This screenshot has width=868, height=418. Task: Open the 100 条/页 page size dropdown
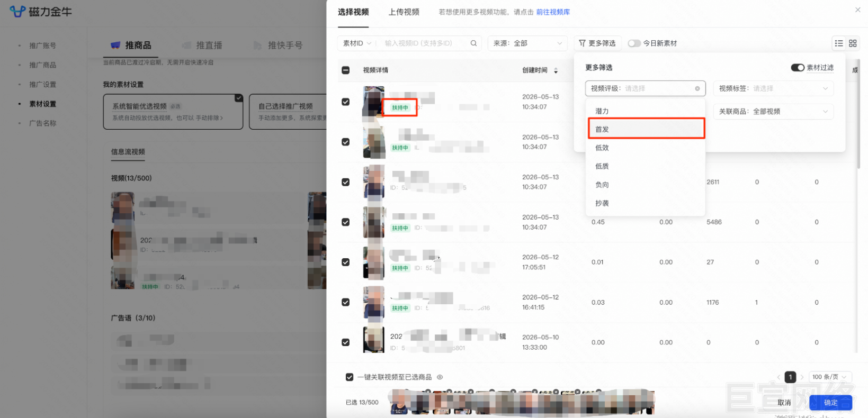(x=830, y=377)
